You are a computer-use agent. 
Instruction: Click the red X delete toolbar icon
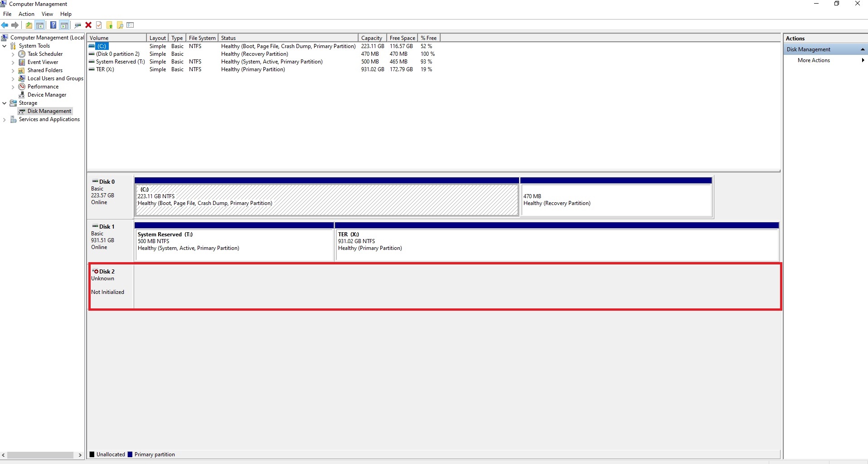click(x=88, y=25)
